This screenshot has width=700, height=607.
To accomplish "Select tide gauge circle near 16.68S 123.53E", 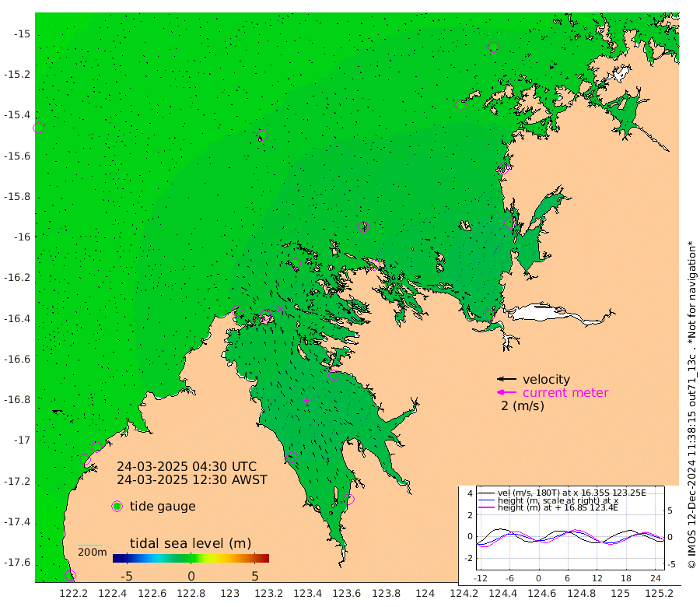I will 334,376.
